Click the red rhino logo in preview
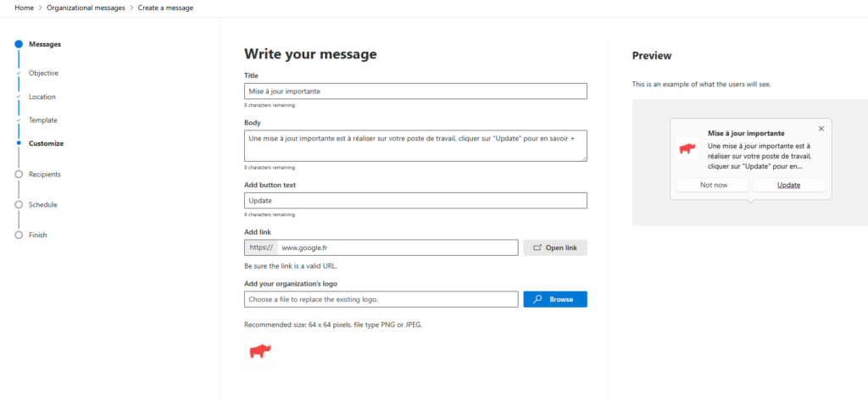The height and width of the screenshot is (400, 868). (x=687, y=149)
